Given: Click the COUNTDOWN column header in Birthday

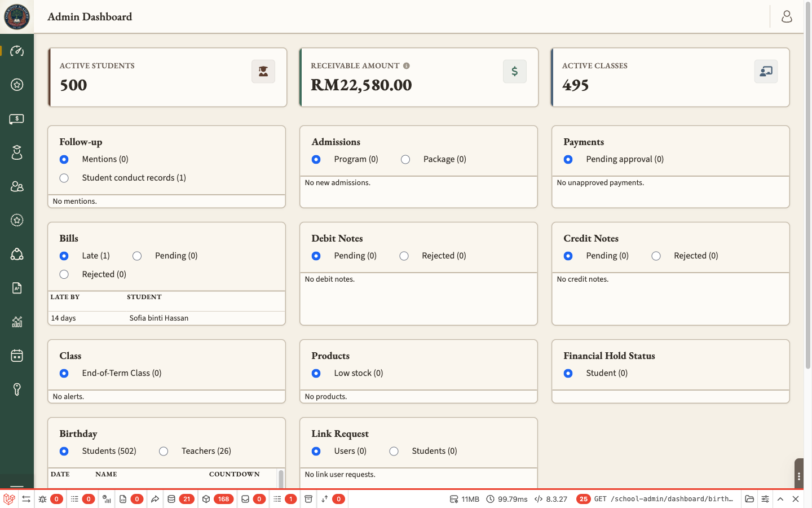Looking at the screenshot, I should [x=235, y=474].
